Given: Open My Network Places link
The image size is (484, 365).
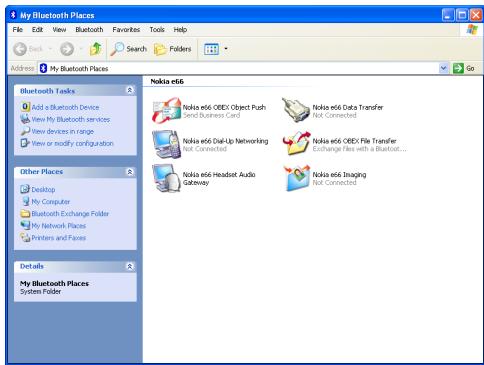Looking at the screenshot, I should pyautogui.click(x=59, y=226).
